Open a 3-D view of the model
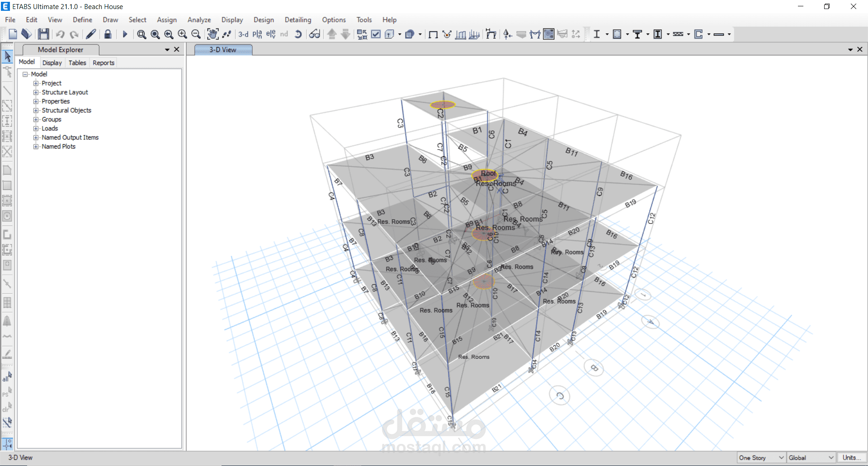Image resolution: width=868 pixels, height=466 pixels. [x=244, y=34]
